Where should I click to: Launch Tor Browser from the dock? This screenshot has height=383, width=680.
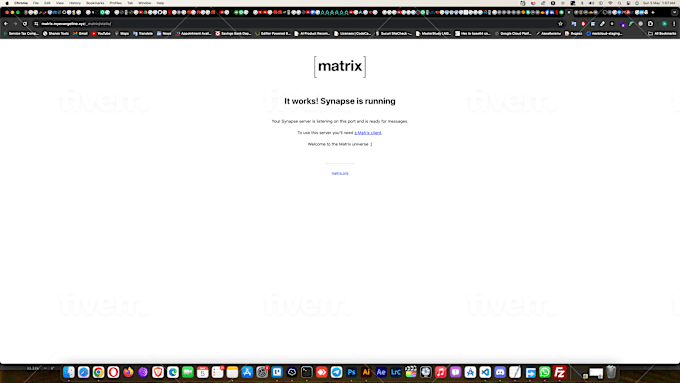(x=143, y=372)
